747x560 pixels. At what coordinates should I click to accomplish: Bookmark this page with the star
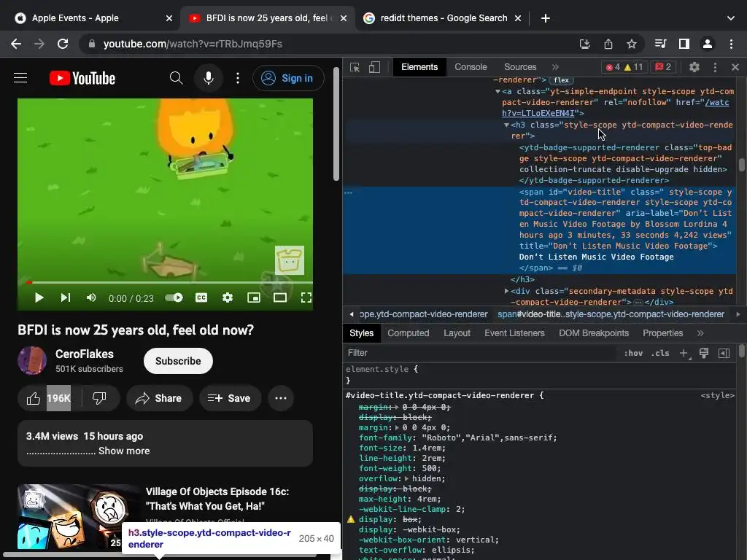(x=632, y=44)
